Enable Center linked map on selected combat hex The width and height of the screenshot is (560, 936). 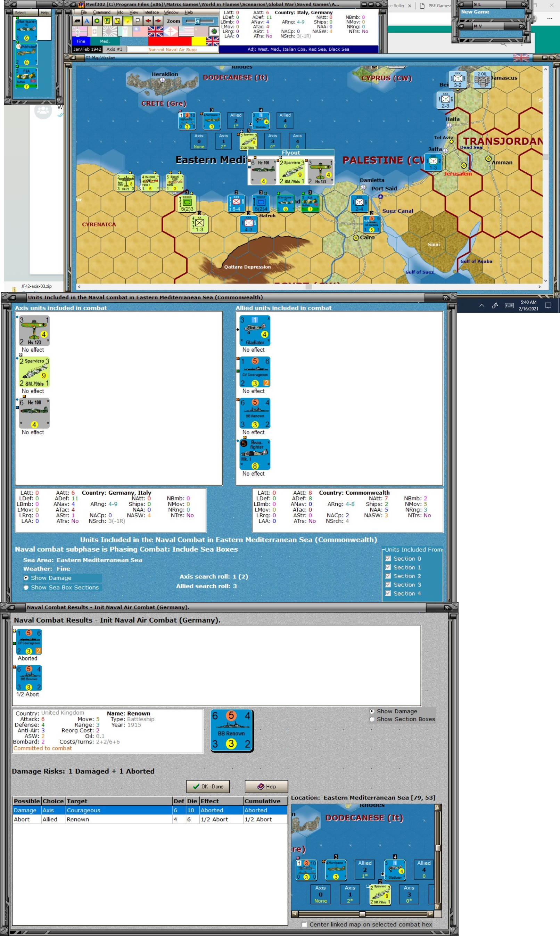[304, 924]
